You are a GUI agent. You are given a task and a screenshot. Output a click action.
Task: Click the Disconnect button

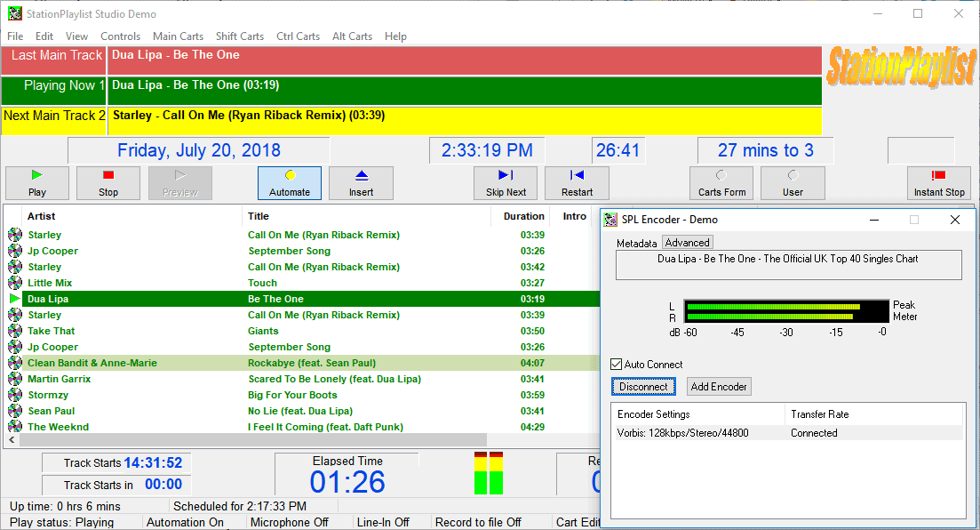click(642, 386)
